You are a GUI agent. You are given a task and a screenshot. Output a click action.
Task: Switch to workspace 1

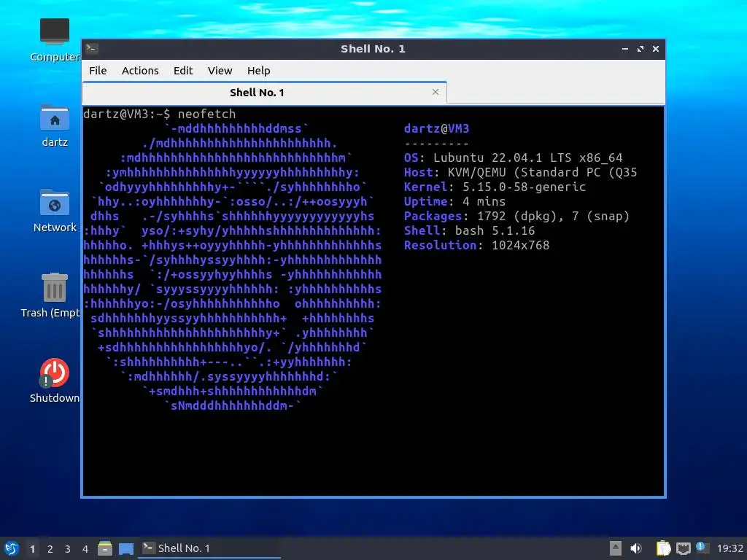(x=32, y=549)
